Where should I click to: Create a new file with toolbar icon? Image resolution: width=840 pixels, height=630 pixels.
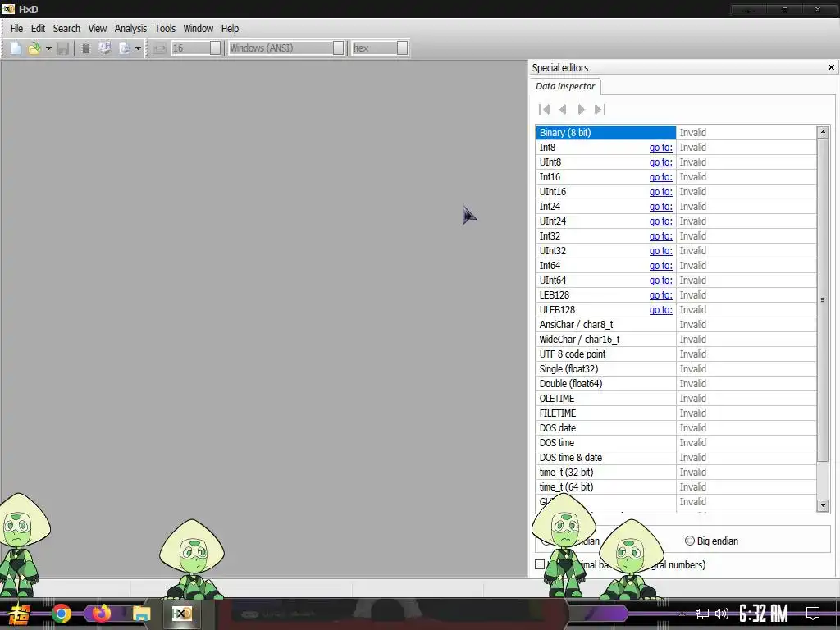[x=16, y=48]
